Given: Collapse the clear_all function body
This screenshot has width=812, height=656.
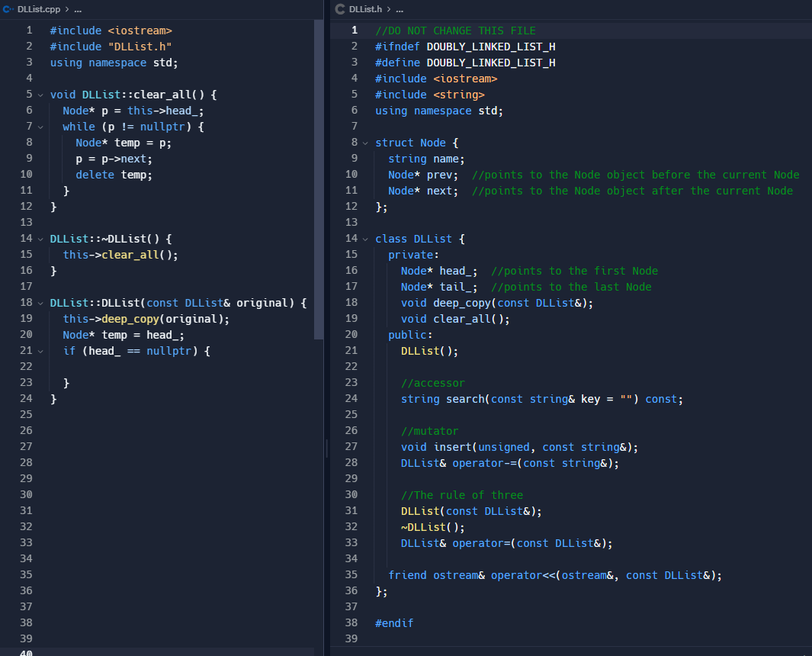Looking at the screenshot, I should tap(40, 94).
